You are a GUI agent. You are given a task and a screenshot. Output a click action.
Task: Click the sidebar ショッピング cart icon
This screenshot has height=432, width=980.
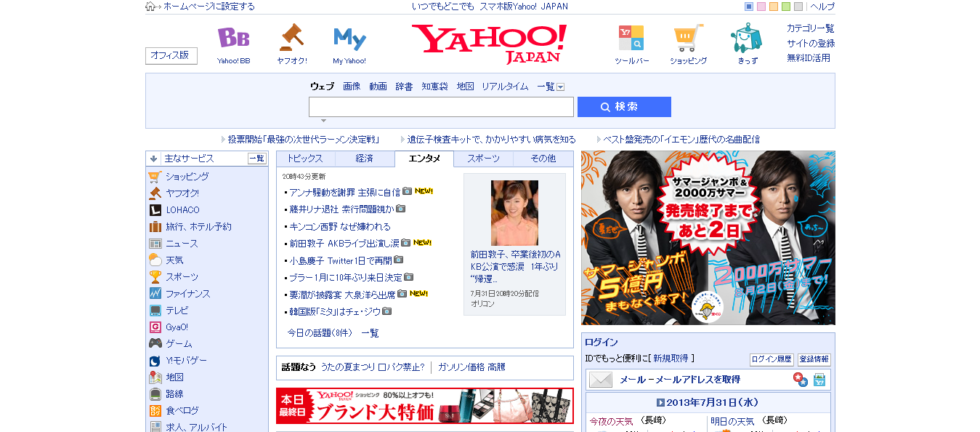point(155,176)
